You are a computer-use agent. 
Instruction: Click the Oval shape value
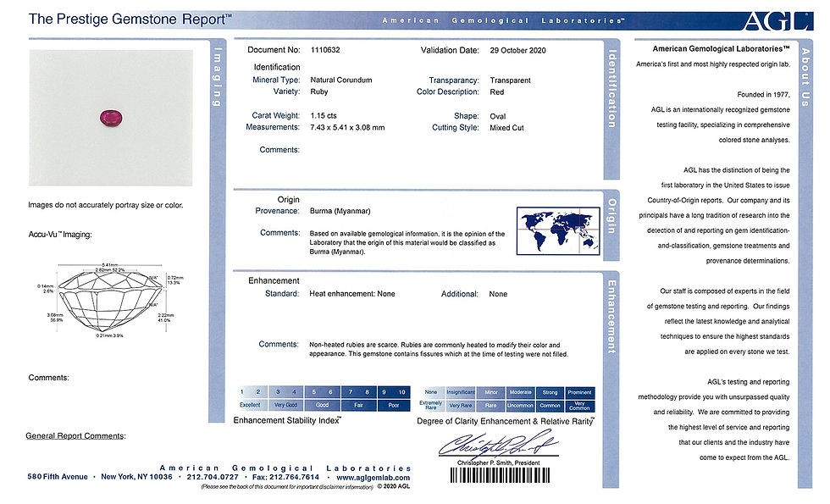(x=498, y=117)
